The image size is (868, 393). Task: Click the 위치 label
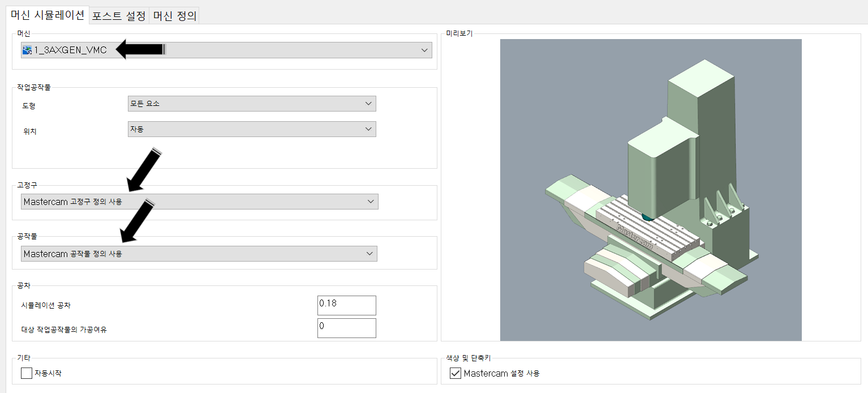click(29, 131)
